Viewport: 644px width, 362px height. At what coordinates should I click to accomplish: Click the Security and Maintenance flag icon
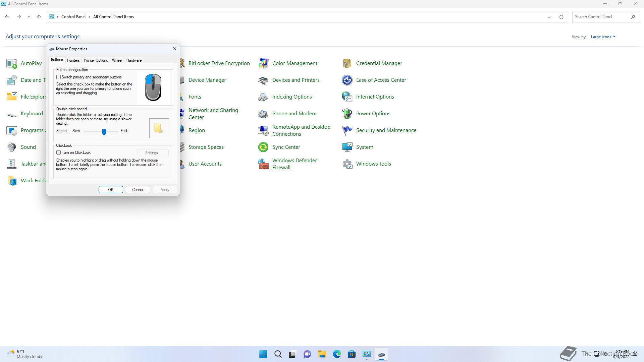click(347, 130)
